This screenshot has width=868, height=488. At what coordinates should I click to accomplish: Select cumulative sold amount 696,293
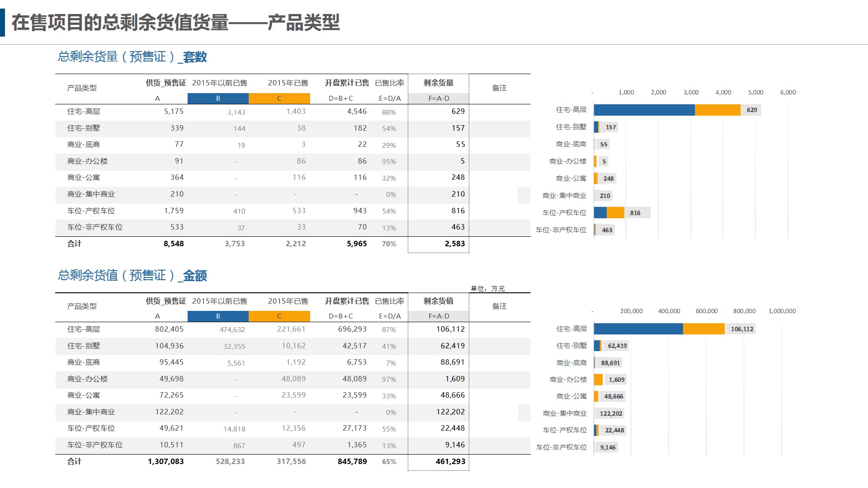pyautogui.click(x=352, y=329)
